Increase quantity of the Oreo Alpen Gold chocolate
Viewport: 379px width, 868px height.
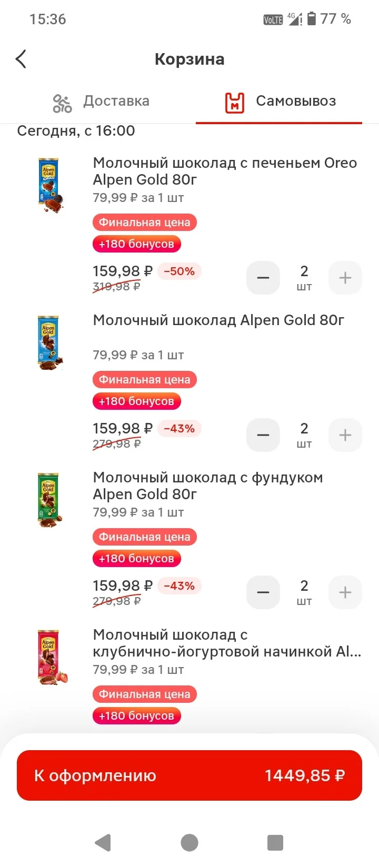tap(345, 278)
